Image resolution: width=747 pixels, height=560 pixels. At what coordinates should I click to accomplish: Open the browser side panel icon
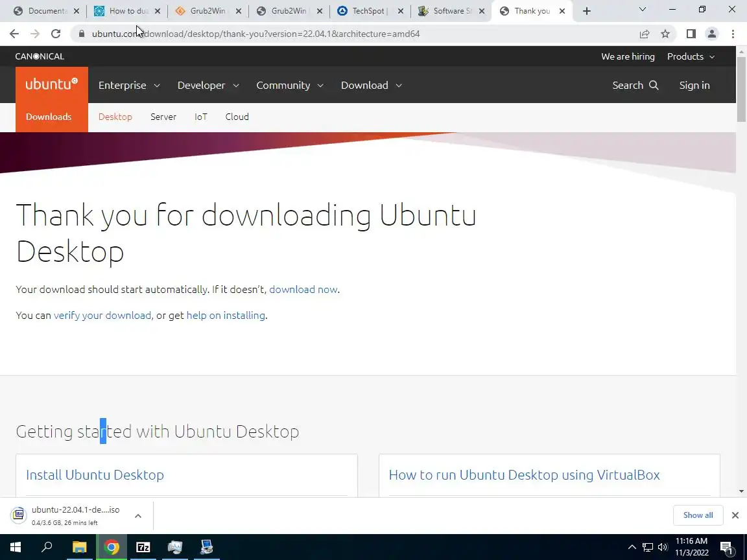[691, 33]
